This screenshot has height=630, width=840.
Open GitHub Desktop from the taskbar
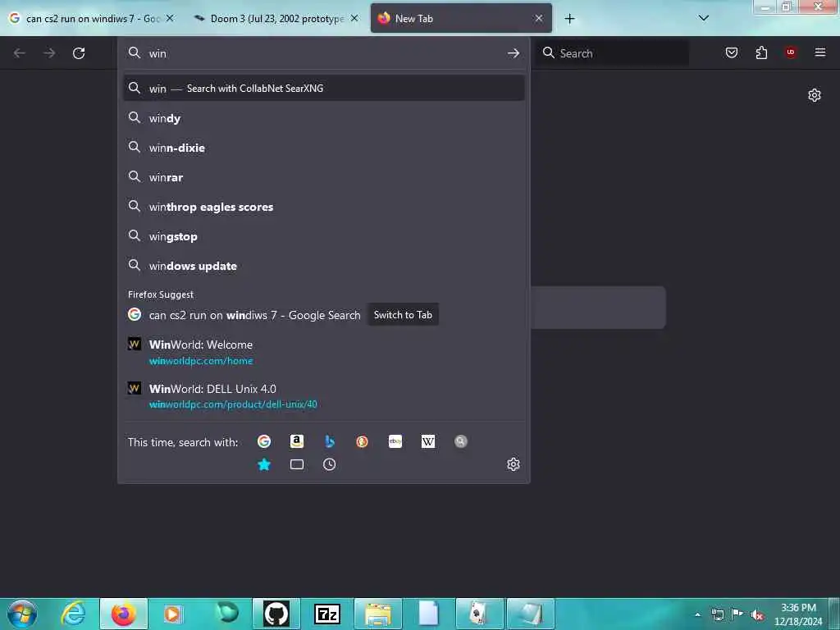pos(276,614)
